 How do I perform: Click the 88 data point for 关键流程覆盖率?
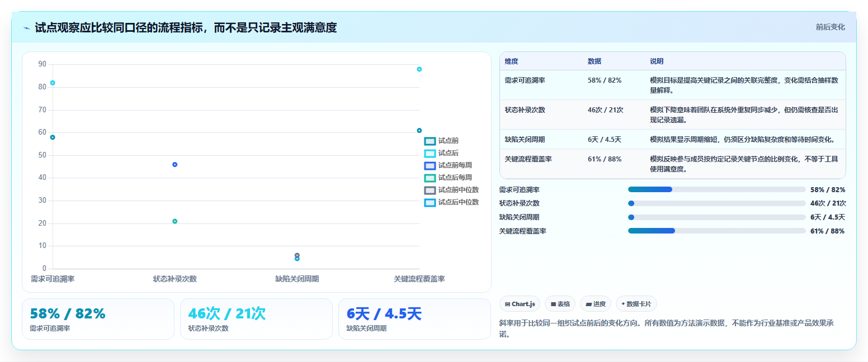tap(419, 69)
